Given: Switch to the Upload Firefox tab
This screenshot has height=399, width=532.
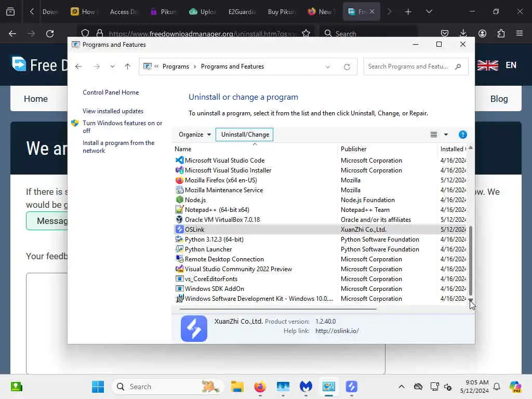Looking at the screenshot, I should (203, 12).
